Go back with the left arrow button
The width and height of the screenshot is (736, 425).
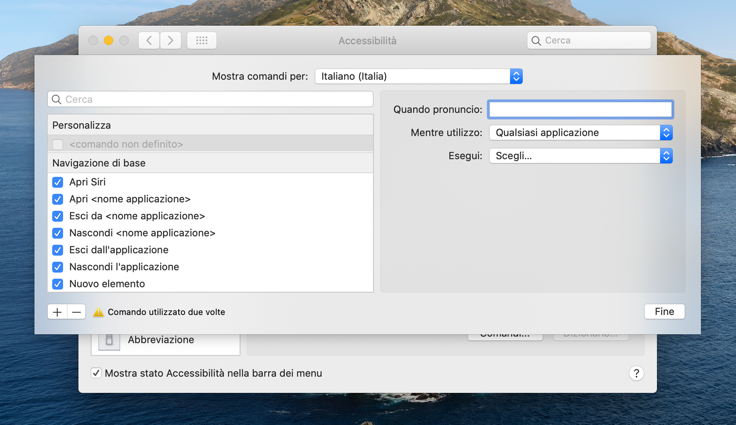(x=149, y=40)
